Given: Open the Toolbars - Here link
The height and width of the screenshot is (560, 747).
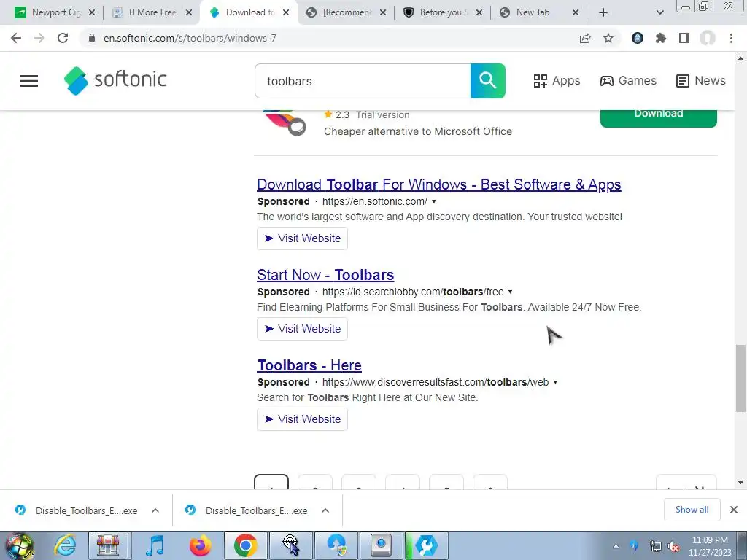Looking at the screenshot, I should [x=309, y=365].
